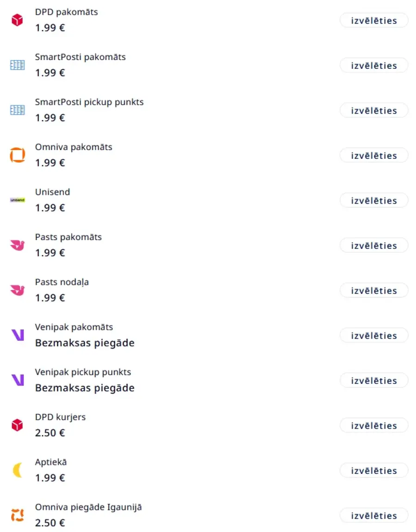The width and height of the screenshot is (416, 532).
Task: Click the Omniva piegāde Igaunijā logo
Action: pyautogui.click(x=17, y=515)
